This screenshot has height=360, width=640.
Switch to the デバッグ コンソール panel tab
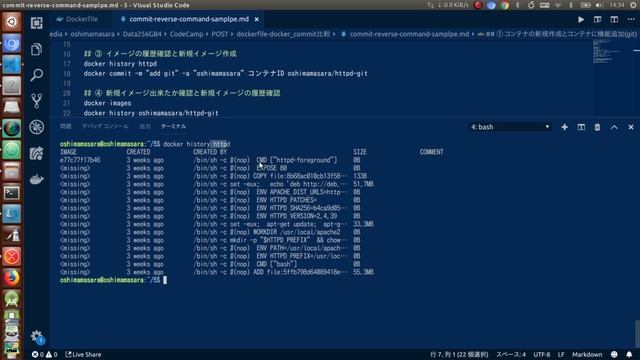[105, 127]
